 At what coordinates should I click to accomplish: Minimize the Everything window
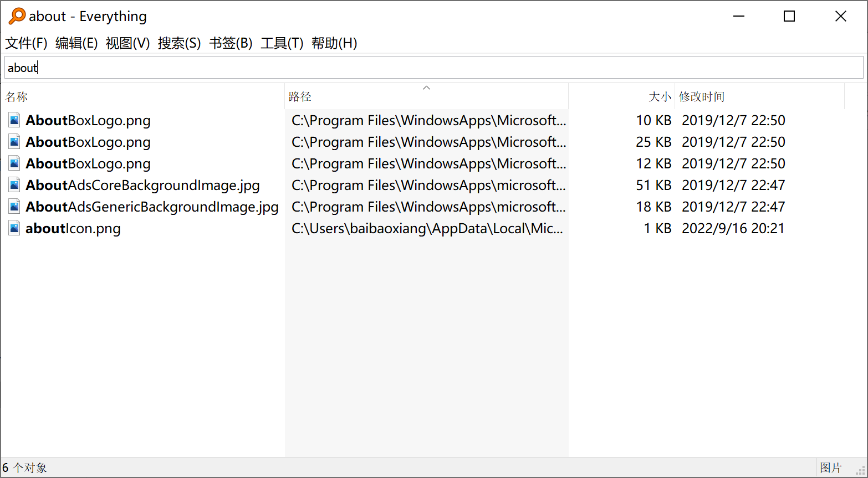click(738, 16)
